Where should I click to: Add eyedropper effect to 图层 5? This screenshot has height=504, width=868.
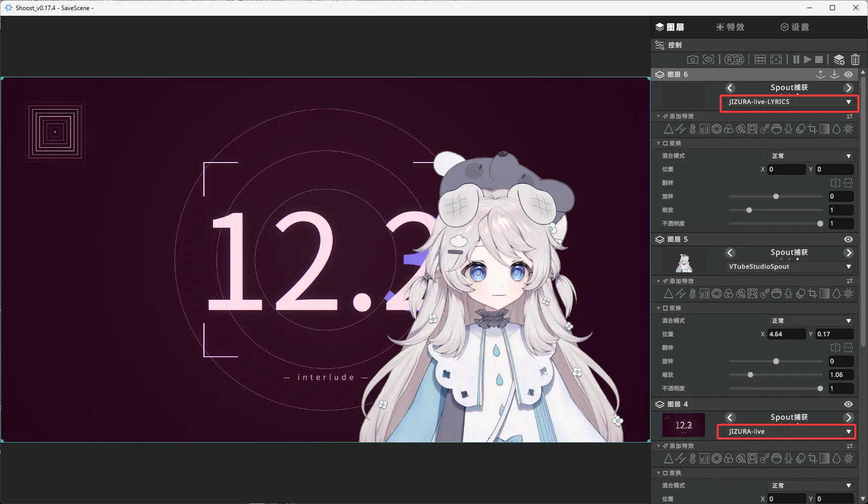click(x=764, y=294)
